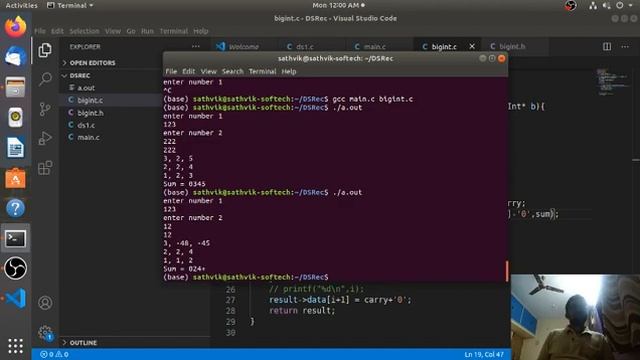Viewport: 640px width, 360px height.
Task: Click Activities in the top bar
Action: [21, 5]
